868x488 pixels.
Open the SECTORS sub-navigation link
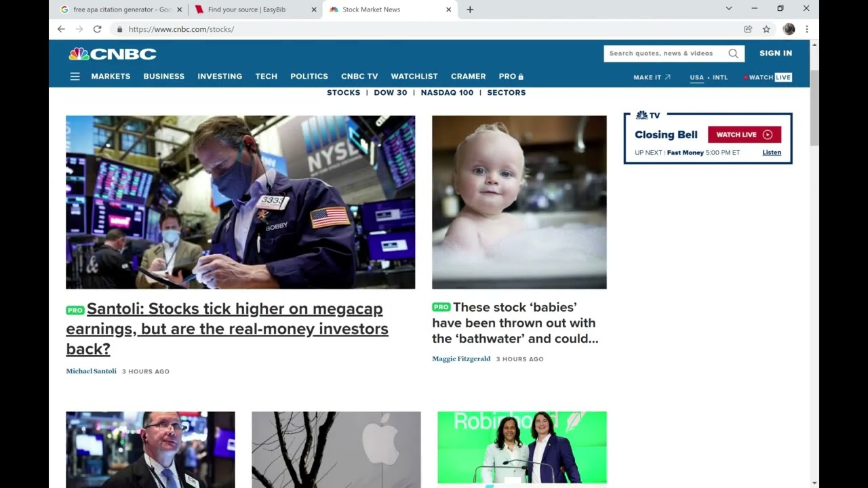pos(506,93)
